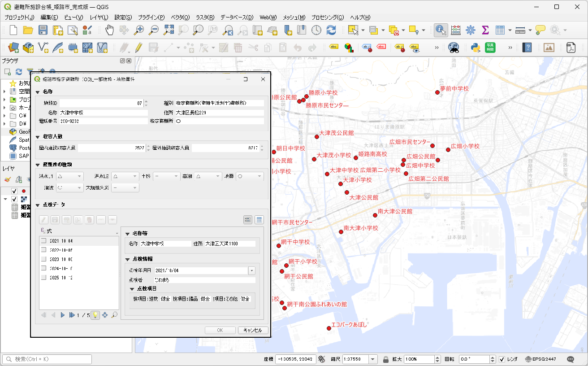
Task: Click the Statistical Summary sigma icon
Action: pyautogui.click(x=485, y=30)
